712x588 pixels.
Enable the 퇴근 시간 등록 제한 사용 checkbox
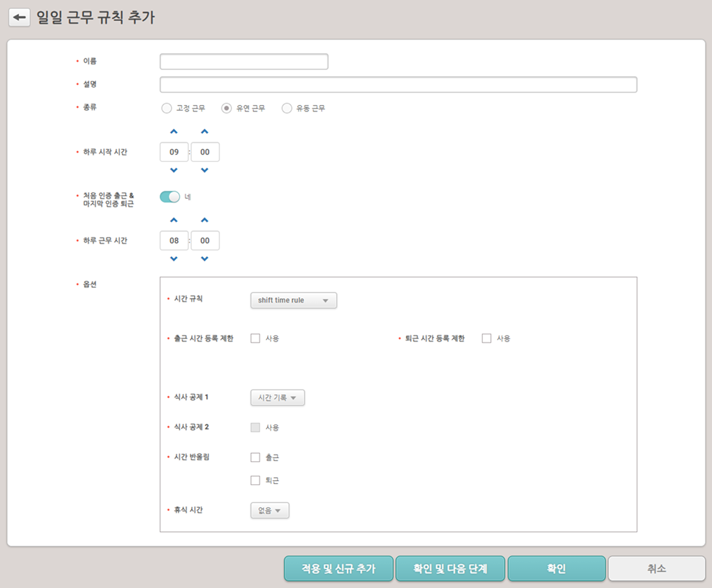pos(487,339)
